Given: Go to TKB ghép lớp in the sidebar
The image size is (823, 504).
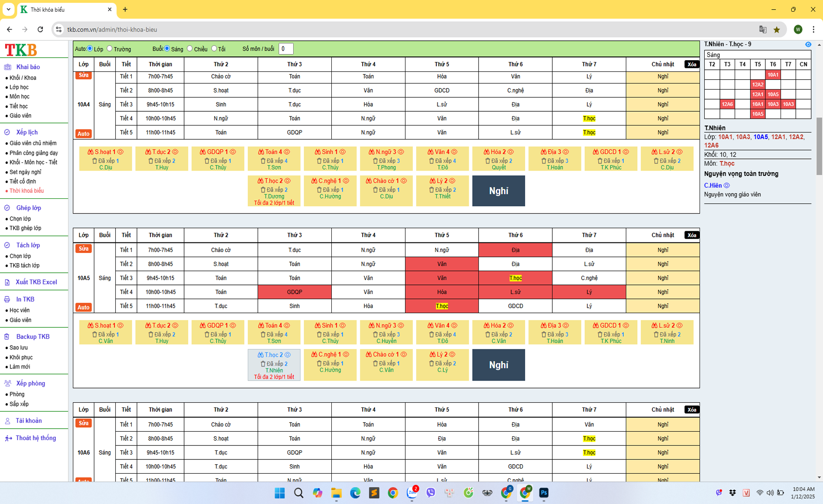Looking at the screenshot, I should 25,228.
